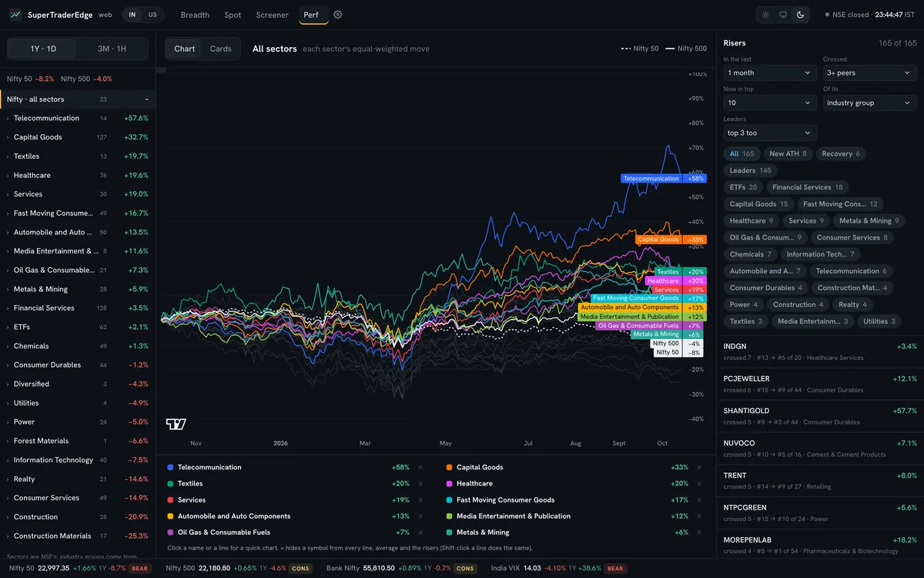Expand the Financial Services sector row
The width and height of the screenshot is (924, 578).
tap(77, 308)
